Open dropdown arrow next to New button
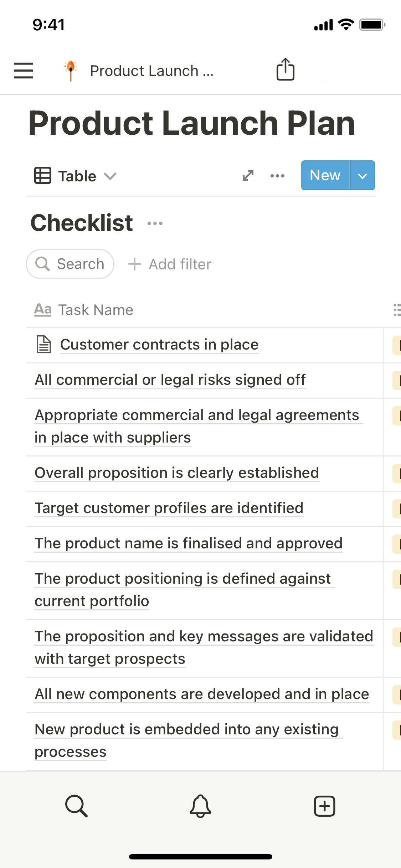The height and width of the screenshot is (868, 401). (x=362, y=176)
